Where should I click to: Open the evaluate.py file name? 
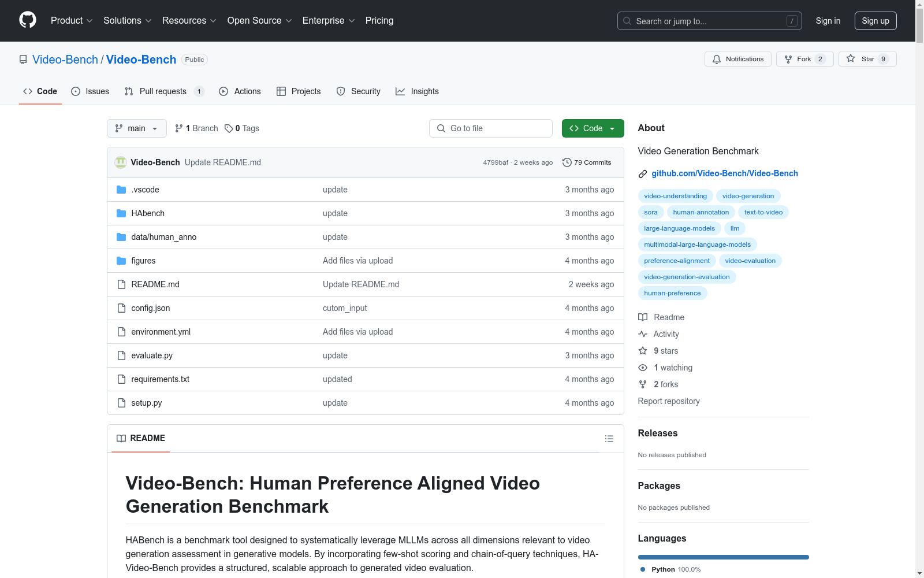point(152,355)
